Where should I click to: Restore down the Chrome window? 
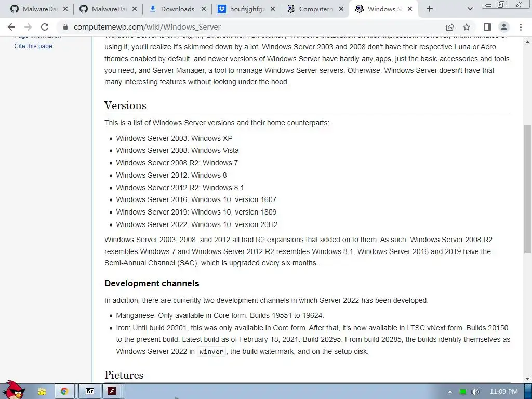tap(501, 4)
